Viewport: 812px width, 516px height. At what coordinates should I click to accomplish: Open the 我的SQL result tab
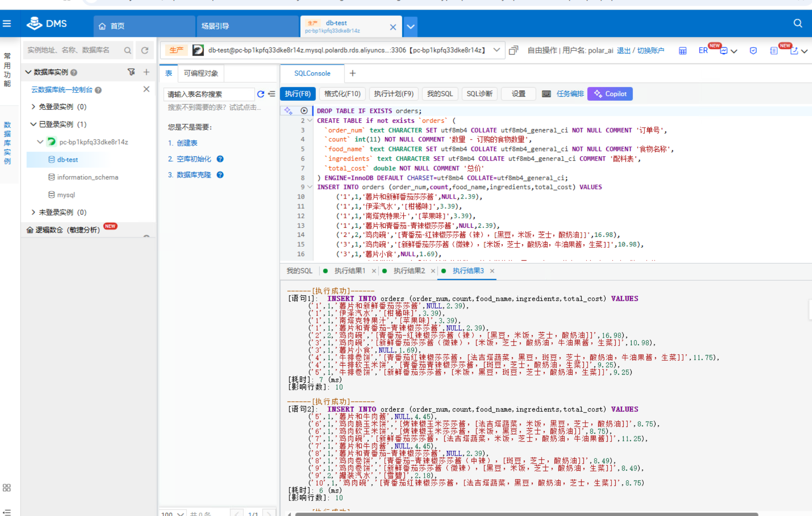point(299,271)
